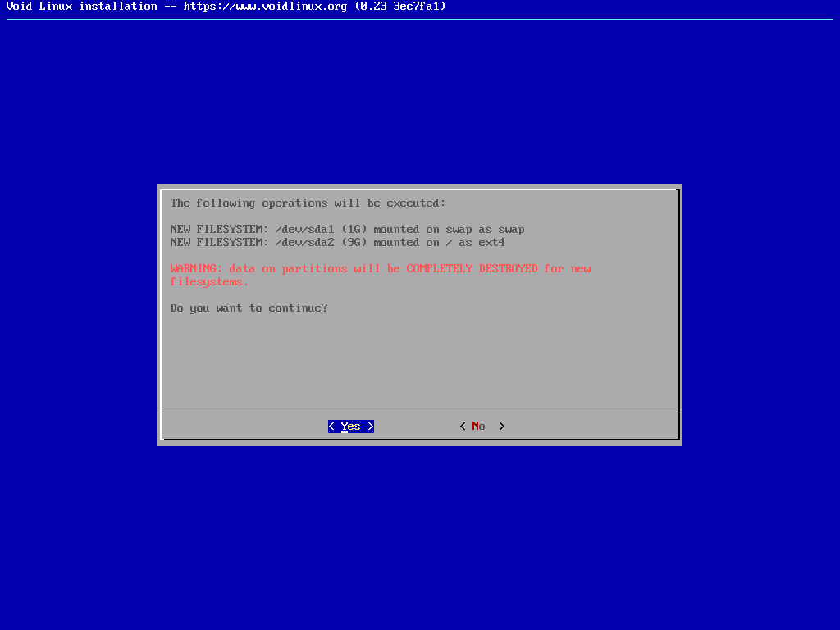
Task: Click the red word 'filesystems.' on second warning line
Action: 209,282
